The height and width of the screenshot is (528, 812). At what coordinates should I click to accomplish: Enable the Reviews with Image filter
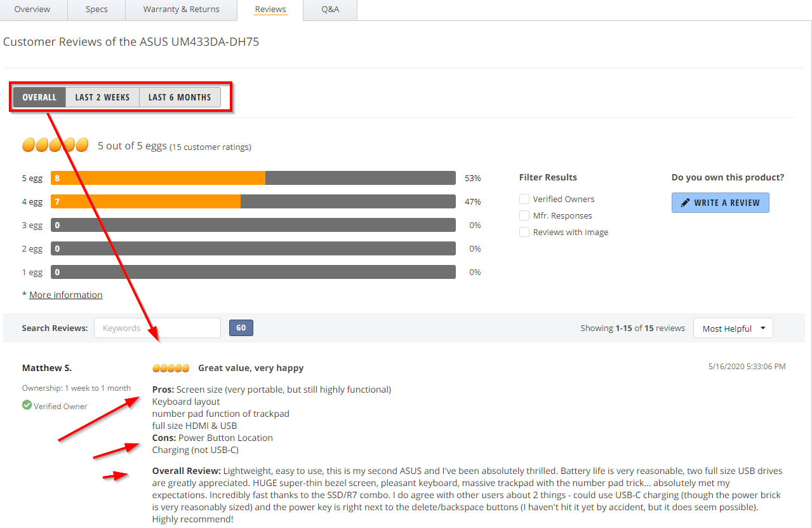click(524, 232)
